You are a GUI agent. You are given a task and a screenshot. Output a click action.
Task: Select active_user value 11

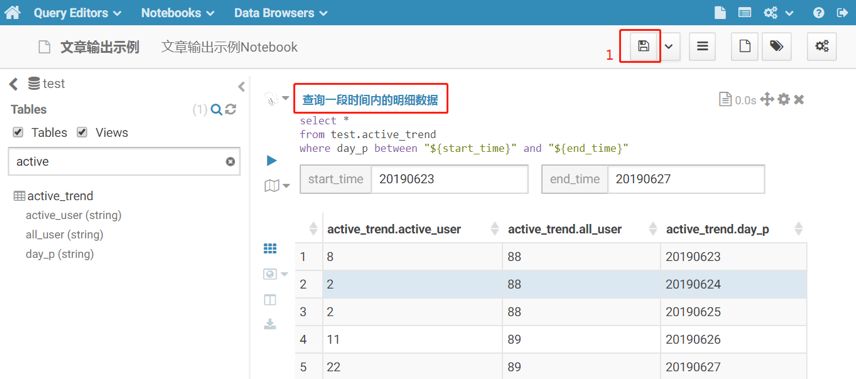(412, 340)
